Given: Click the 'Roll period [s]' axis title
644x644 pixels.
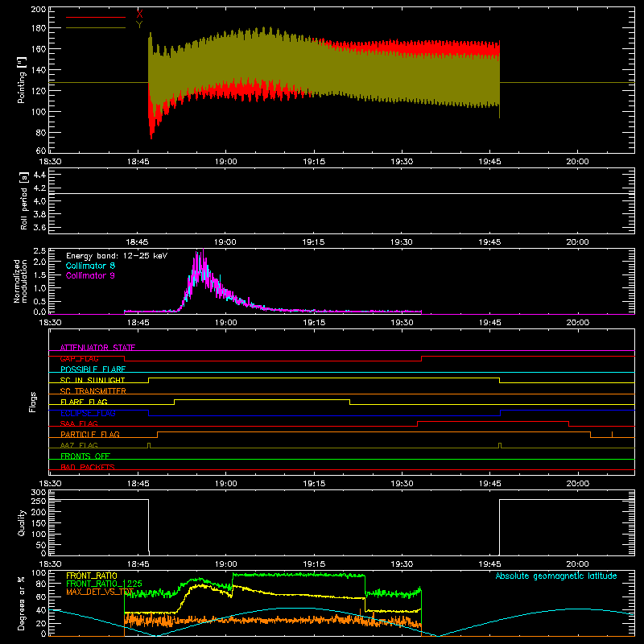Looking at the screenshot, I should (24, 200).
